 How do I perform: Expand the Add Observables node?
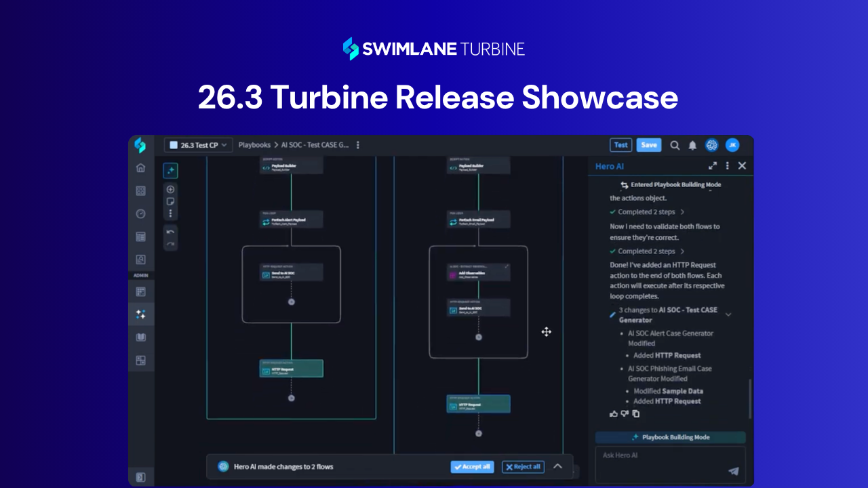coord(507,267)
